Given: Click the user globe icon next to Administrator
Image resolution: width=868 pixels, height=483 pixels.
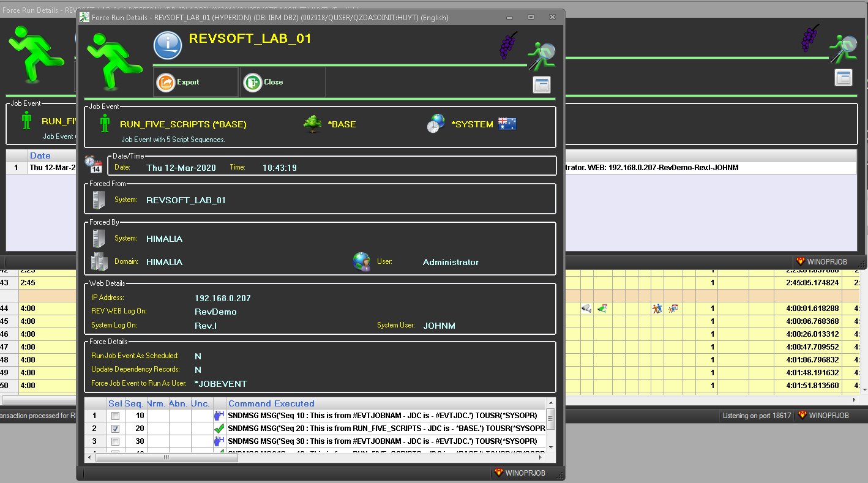Looking at the screenshot, I should (362, 261).
